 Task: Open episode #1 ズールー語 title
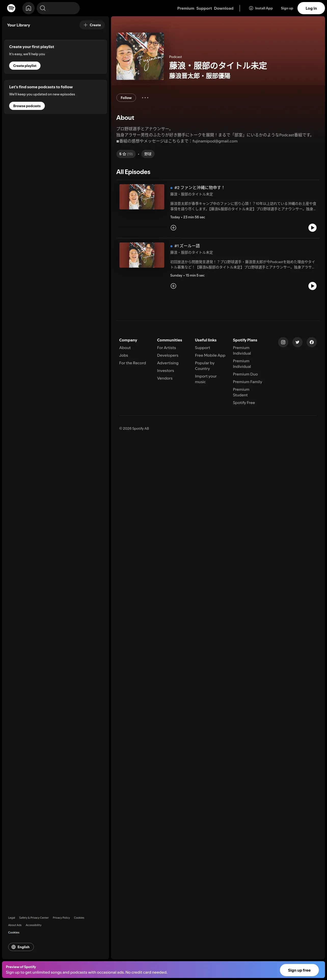[187, 246]
